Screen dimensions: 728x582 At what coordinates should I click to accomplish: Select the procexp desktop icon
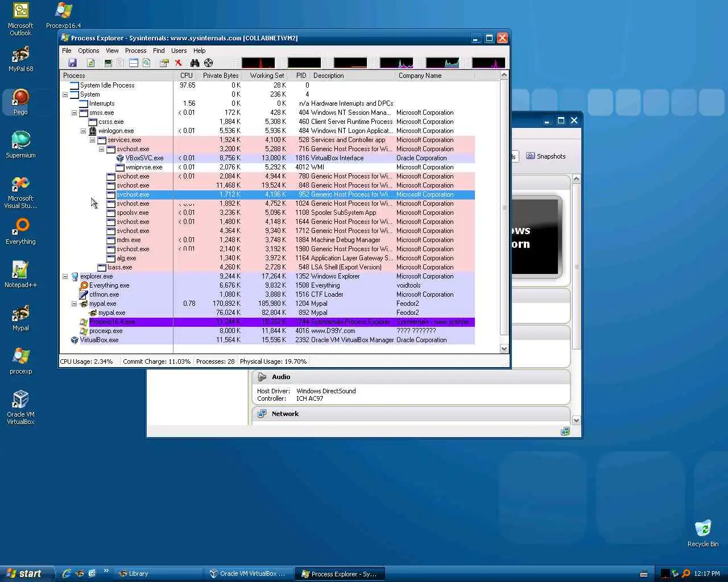[20, 361]
